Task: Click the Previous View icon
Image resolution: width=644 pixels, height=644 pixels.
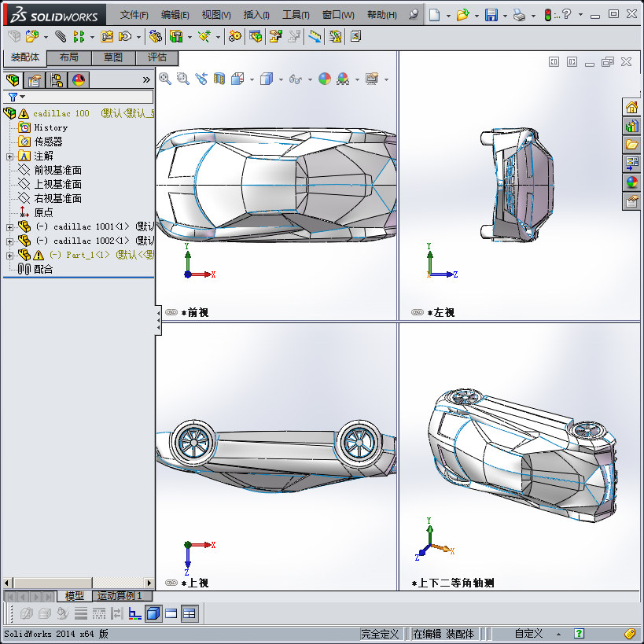Action: (201, 79)
